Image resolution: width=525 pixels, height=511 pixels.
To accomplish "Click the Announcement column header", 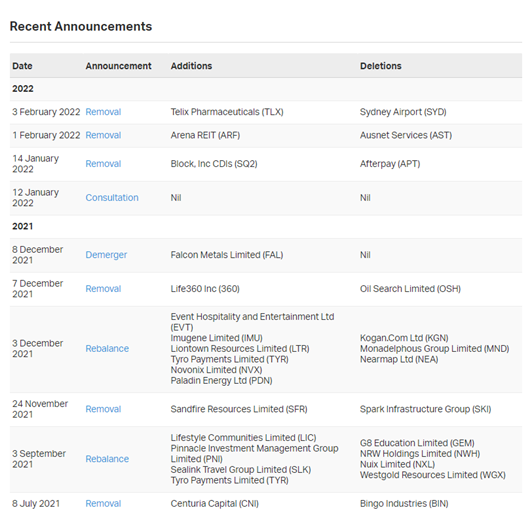I will [x=119, y=66].
